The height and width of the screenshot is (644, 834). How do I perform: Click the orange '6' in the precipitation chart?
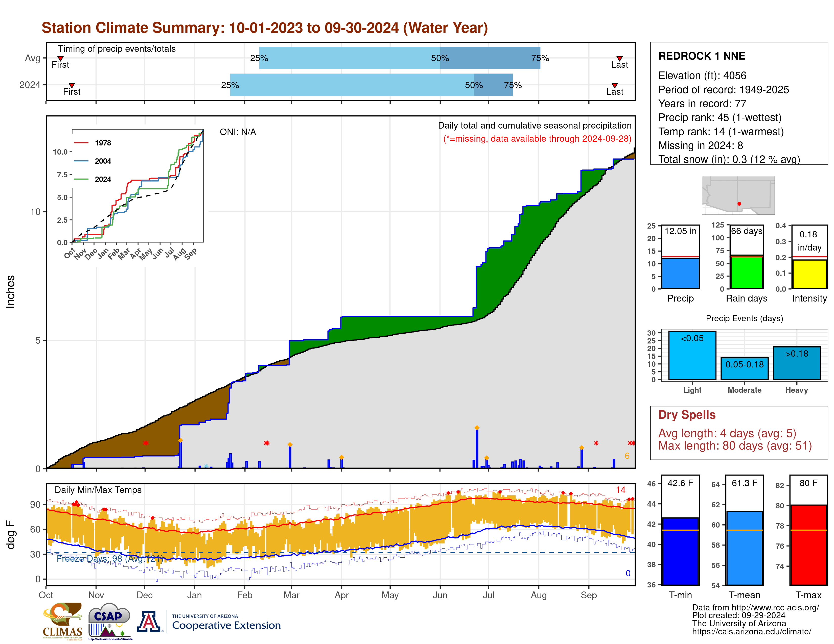click(x=627, y=456)
